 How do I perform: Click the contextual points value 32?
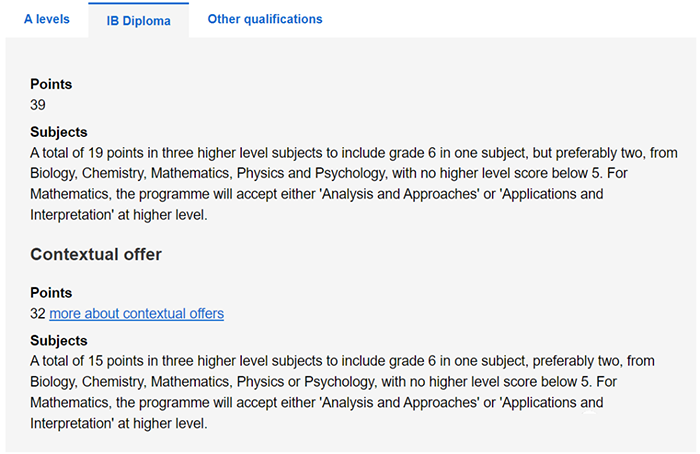[x=38, y=314]
